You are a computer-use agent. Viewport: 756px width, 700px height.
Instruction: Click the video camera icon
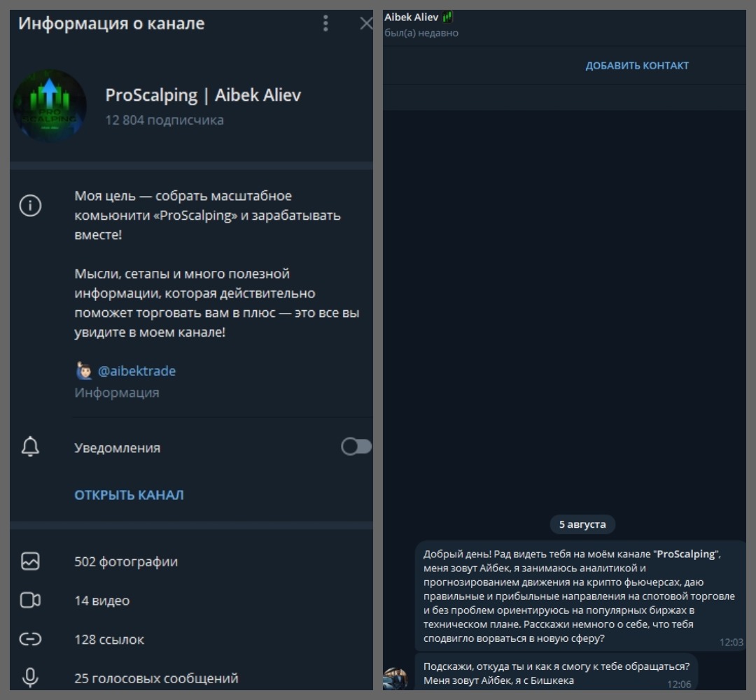click(30, 601)
